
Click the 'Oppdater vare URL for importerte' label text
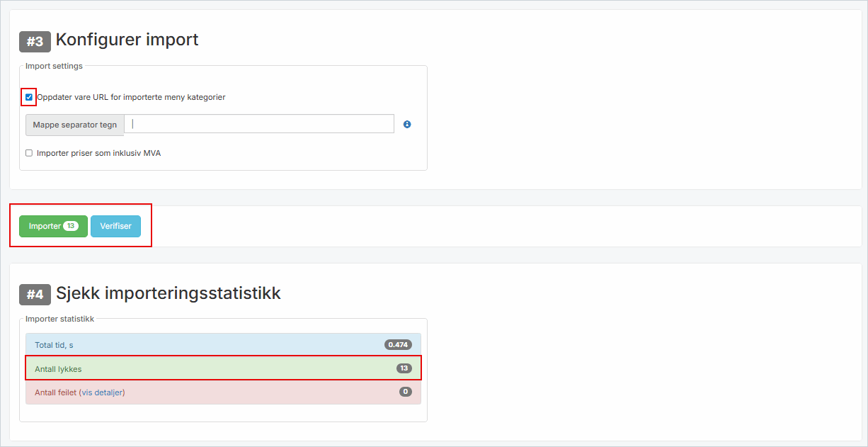[x=131, y=97]
